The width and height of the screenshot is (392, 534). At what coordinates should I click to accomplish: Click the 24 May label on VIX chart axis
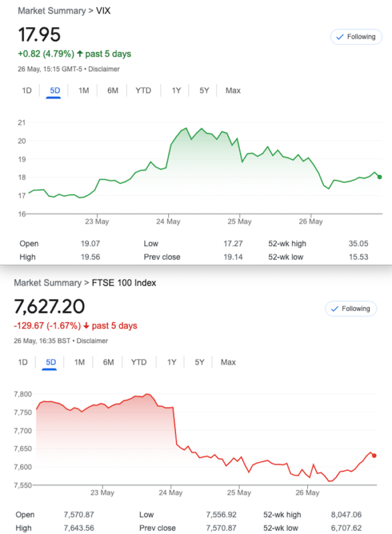pos(168,222)
